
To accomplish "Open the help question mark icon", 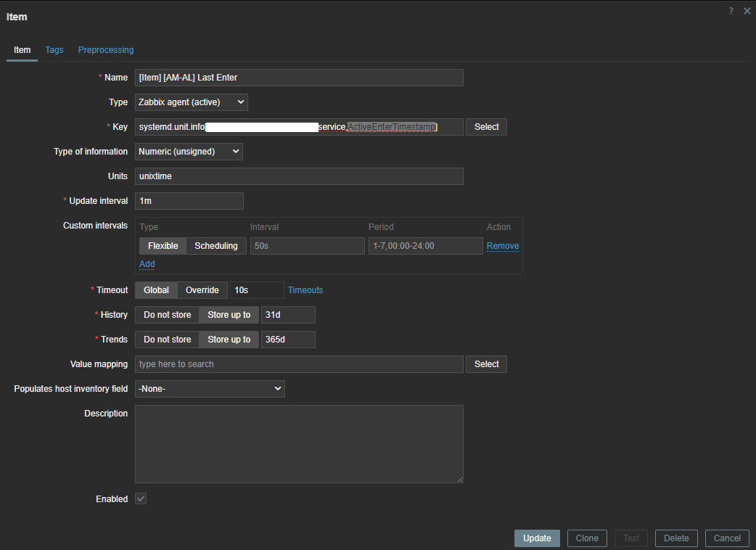I will (731, 11).
